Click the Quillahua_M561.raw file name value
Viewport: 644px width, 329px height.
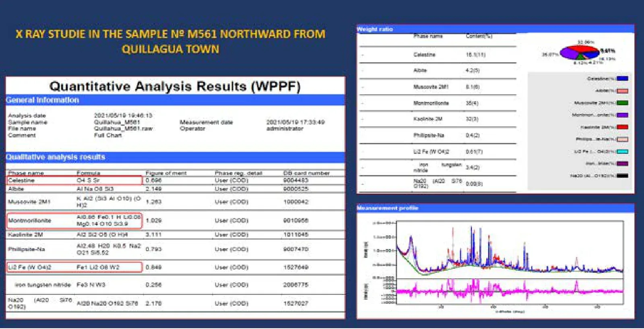[x=123, y=129]
